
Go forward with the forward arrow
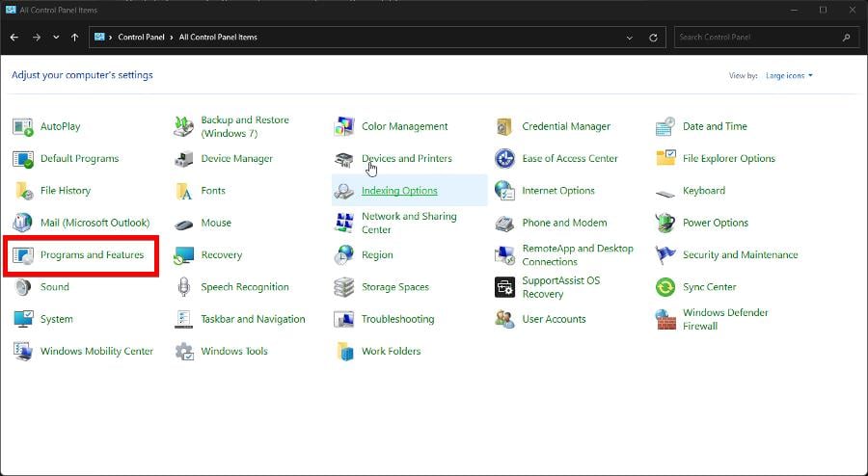click(x=37, y=37)
